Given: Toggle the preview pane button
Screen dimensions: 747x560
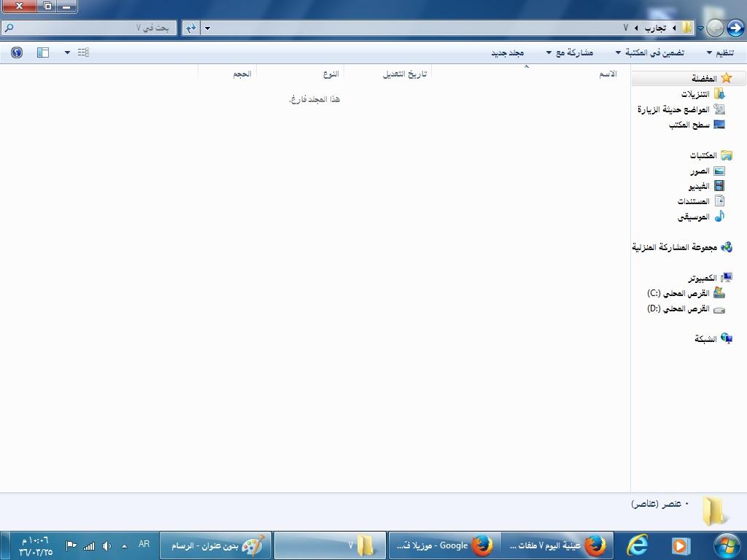Looking at the screenshot, I should coord(43,52).
